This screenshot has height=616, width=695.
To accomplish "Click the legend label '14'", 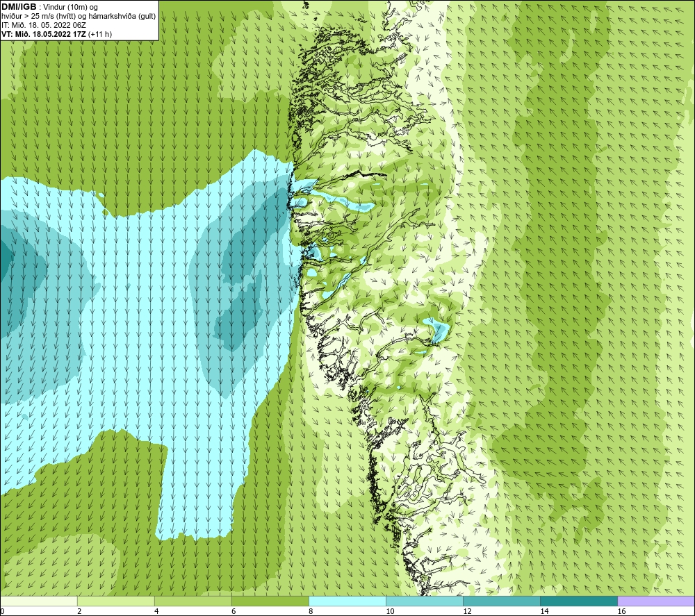I will coord(544,612).
